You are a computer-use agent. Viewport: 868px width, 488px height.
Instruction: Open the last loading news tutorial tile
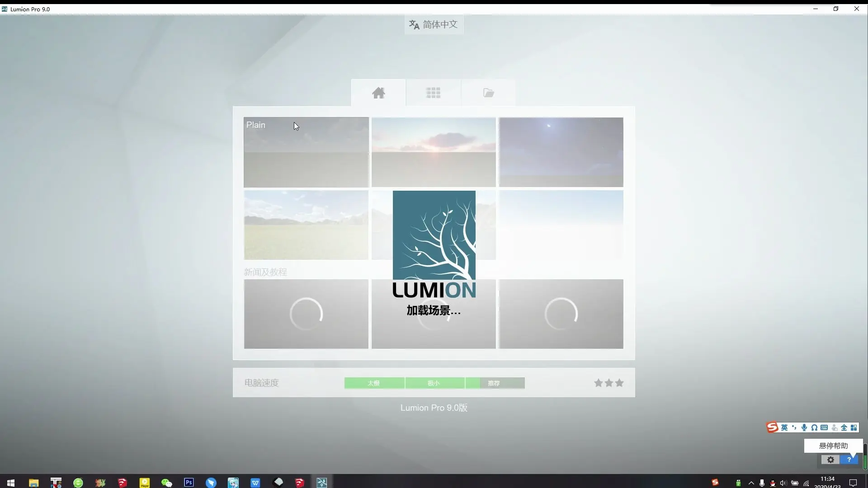[561, 314]
